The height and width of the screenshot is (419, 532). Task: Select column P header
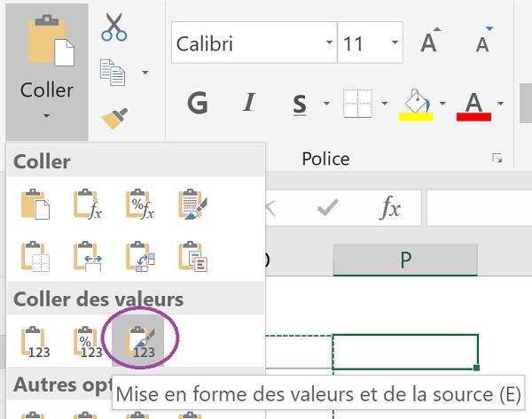click(x=405, y=260)
